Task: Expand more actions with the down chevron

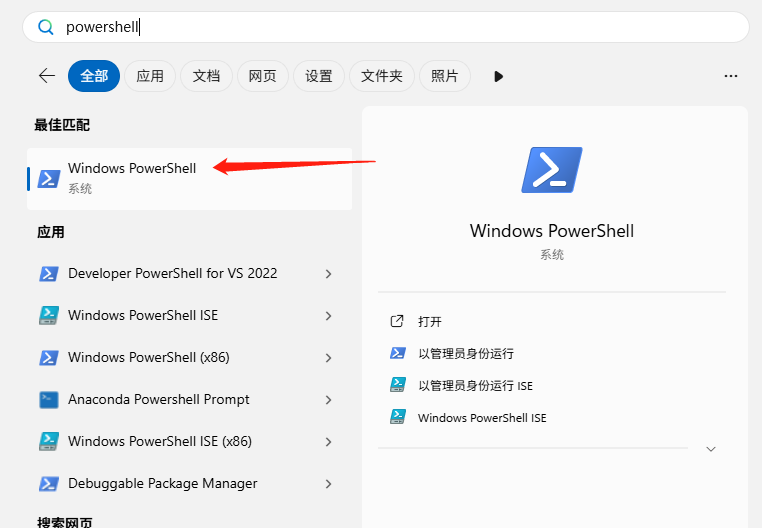Action: coord(710,449)
